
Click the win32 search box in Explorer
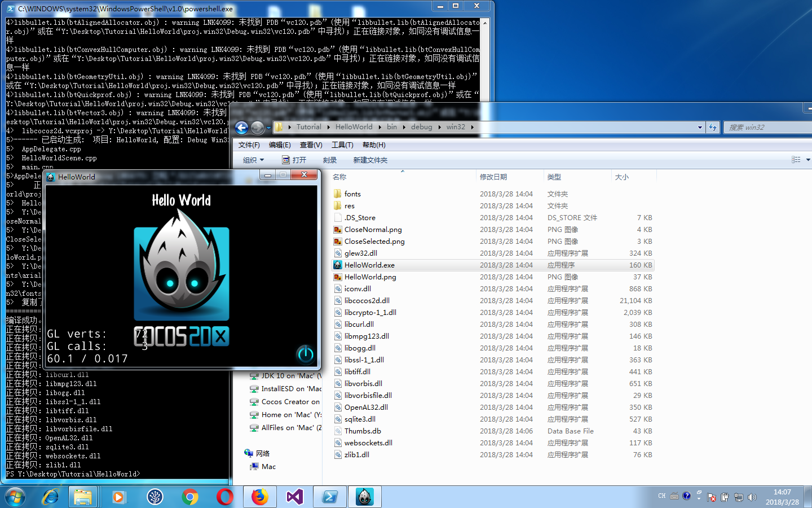(x=768, y=128)
